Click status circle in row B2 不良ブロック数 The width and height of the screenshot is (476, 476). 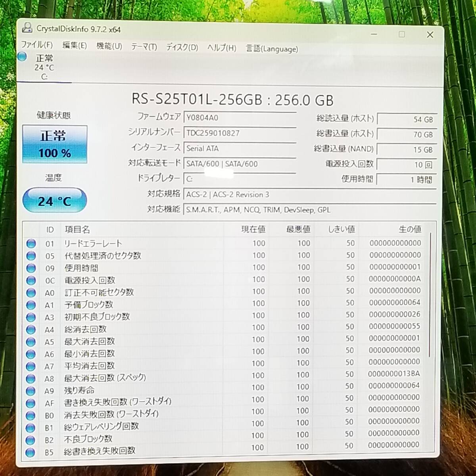pyautogui.click(x=30, y=440)
